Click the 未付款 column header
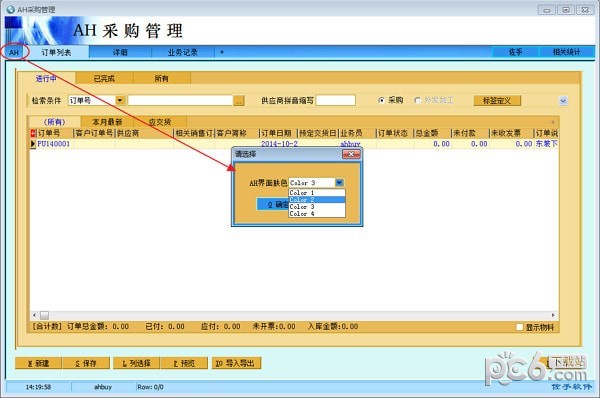 [470, 133]
